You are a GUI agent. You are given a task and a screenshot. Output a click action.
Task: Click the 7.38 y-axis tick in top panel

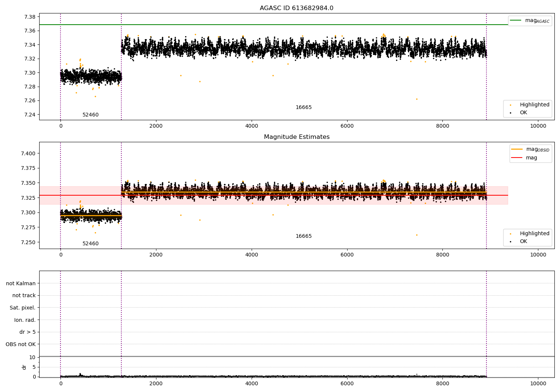tap(30, 17)
